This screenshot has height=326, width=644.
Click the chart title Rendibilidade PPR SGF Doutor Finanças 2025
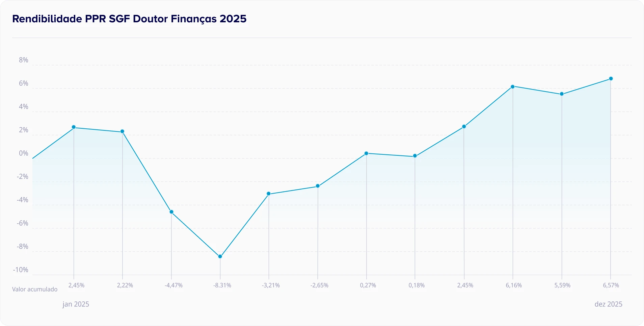click(x=129, y=19)
